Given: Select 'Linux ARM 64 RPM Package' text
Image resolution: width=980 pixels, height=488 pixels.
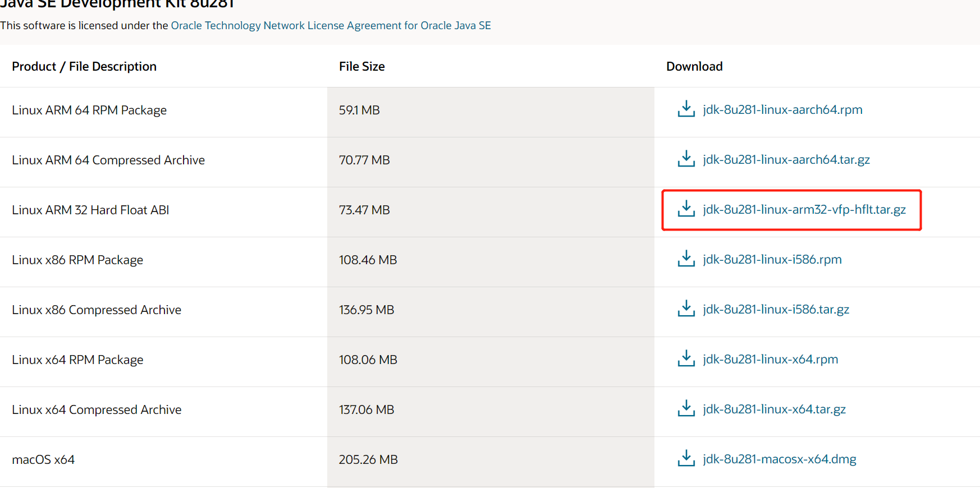Looking at the screenshot, I should coord(89,110).
